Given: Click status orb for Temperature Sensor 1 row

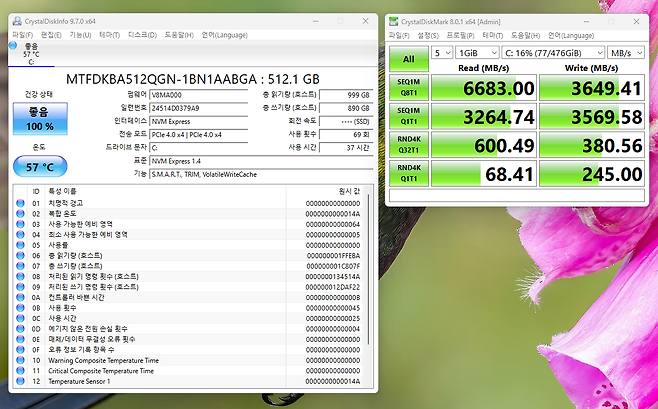Looking at the screenshot, I should coord(21,381).
